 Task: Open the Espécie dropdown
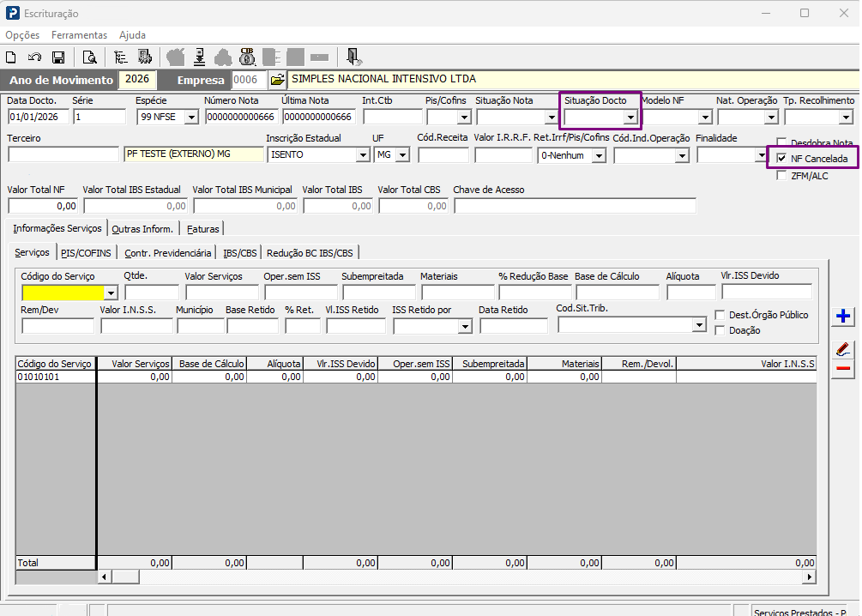(x=190, y=118)
